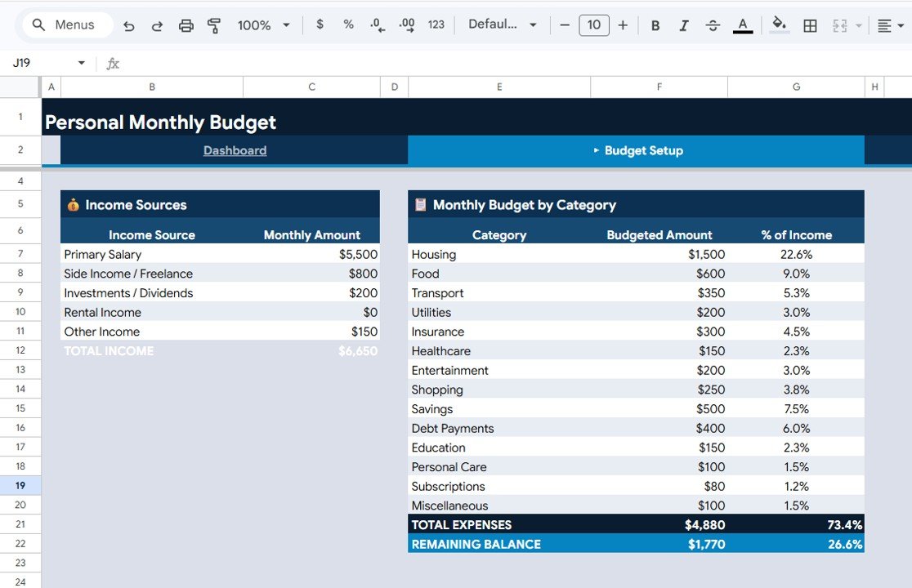Image resolution: width=912 pixels, height=588 pixels.
Task: Open the Dashboard link
Action: (x=235, y=150)
